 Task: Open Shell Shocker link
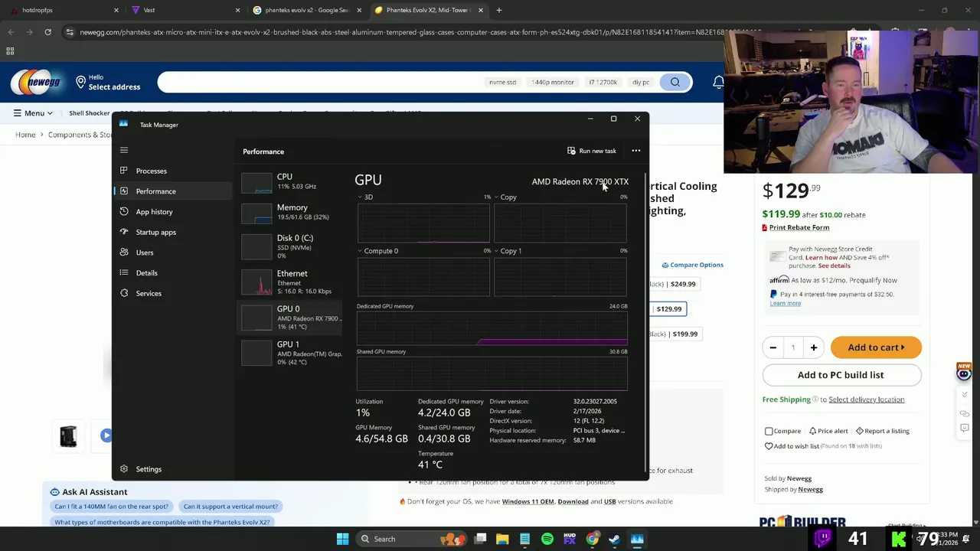(x=90, y=113)
